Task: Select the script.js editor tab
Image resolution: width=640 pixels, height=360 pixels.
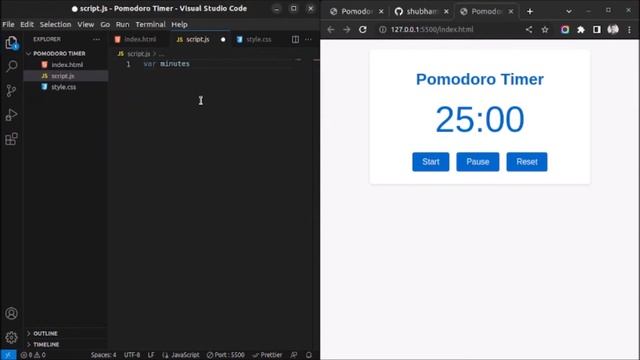Action: [x=198, y=39]
